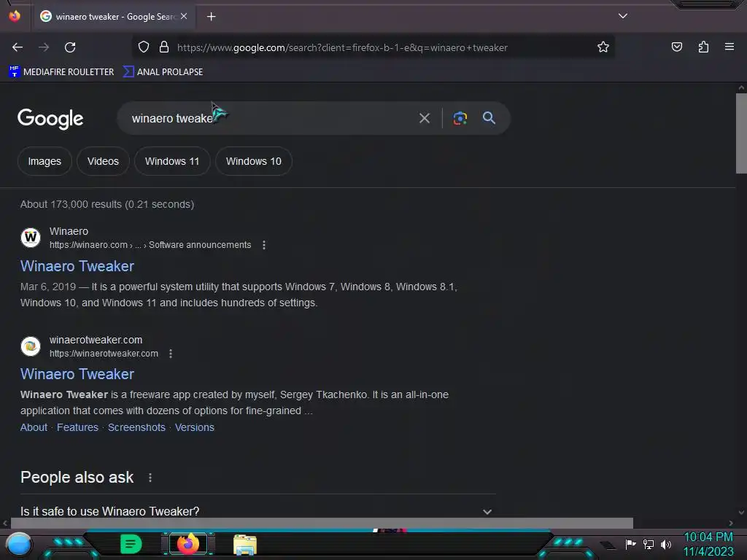The image size is (747, 560).
Task: Open People also ask options menu
Action: point(150,478)
